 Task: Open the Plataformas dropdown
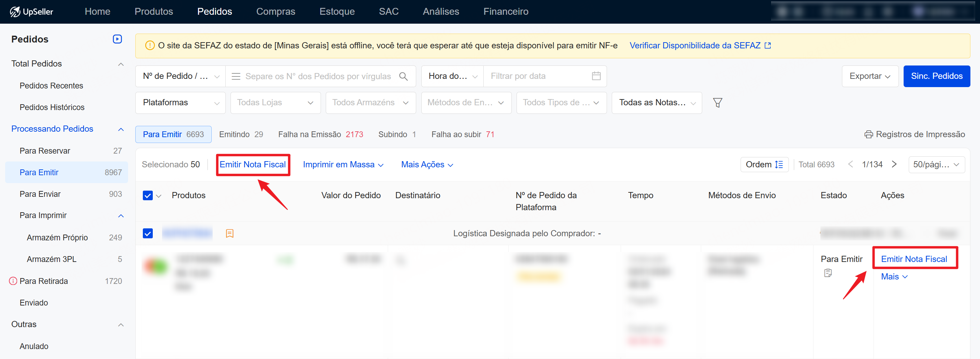point(180,103)
